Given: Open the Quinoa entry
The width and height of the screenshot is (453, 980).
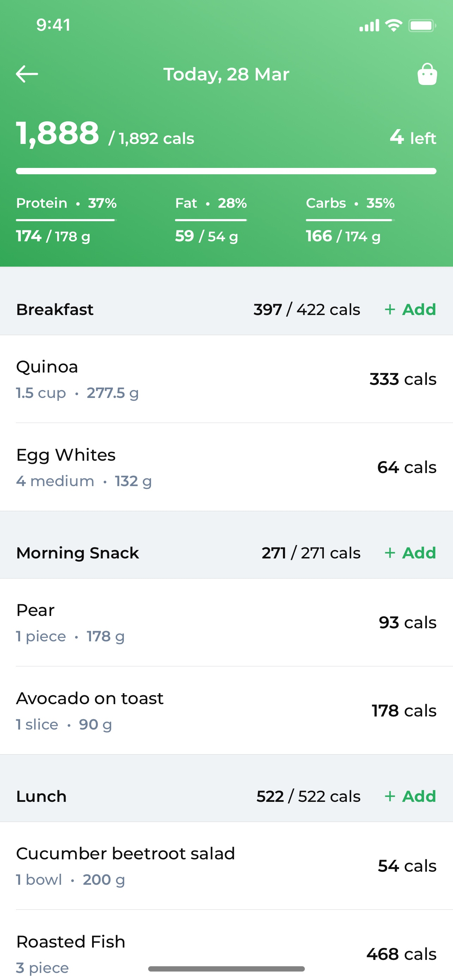Looking at the screenshot, I should click(x=226, y=379).
